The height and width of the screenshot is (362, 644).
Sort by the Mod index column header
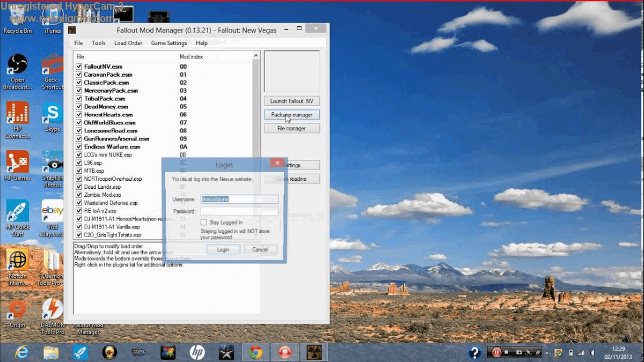tap(215, 56)
